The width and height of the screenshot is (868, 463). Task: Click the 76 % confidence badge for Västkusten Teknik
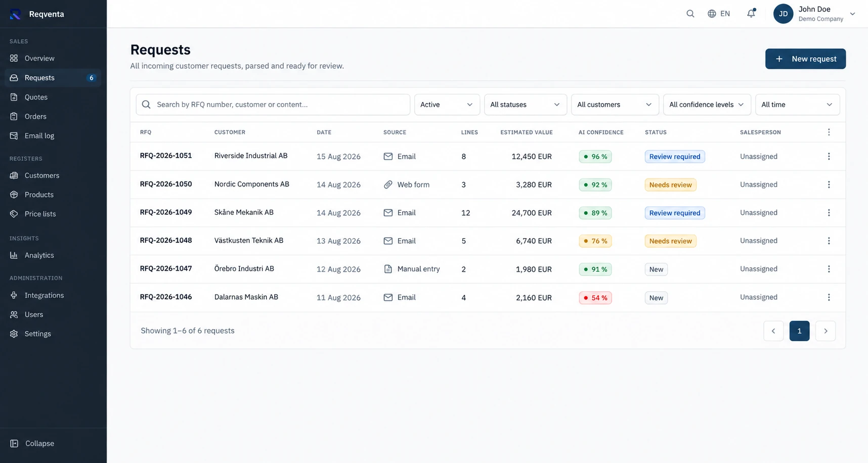[x=595, y=241]
